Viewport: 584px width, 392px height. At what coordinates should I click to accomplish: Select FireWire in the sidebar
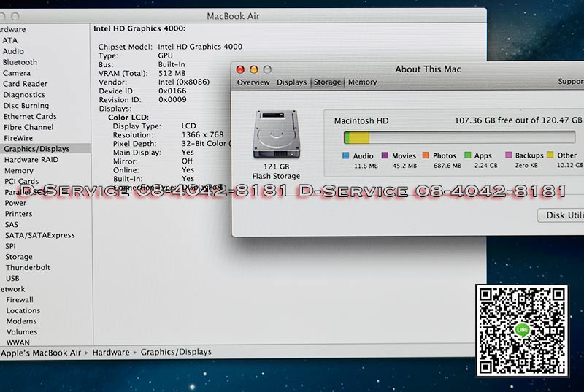pos(18,138)
